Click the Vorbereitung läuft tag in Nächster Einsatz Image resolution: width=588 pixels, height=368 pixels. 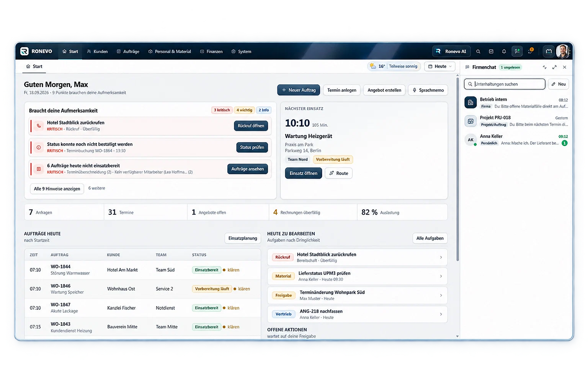pos(333,159)
